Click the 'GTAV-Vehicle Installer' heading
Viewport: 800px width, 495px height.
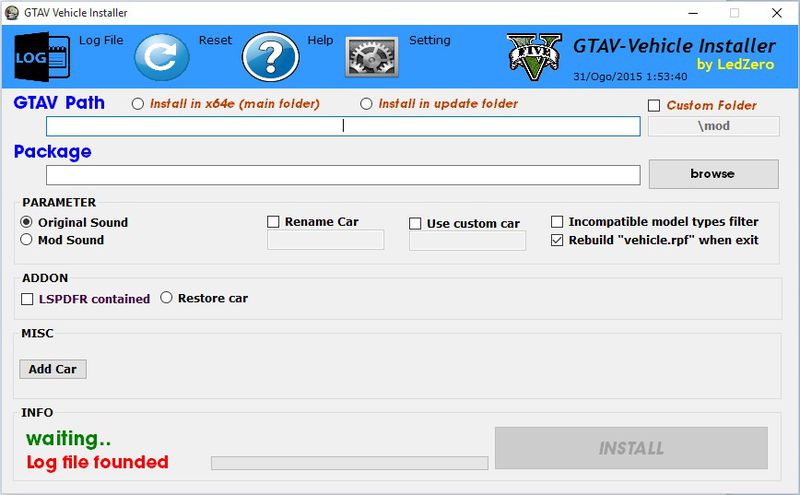pyautogui.click(x=674, y=46)
